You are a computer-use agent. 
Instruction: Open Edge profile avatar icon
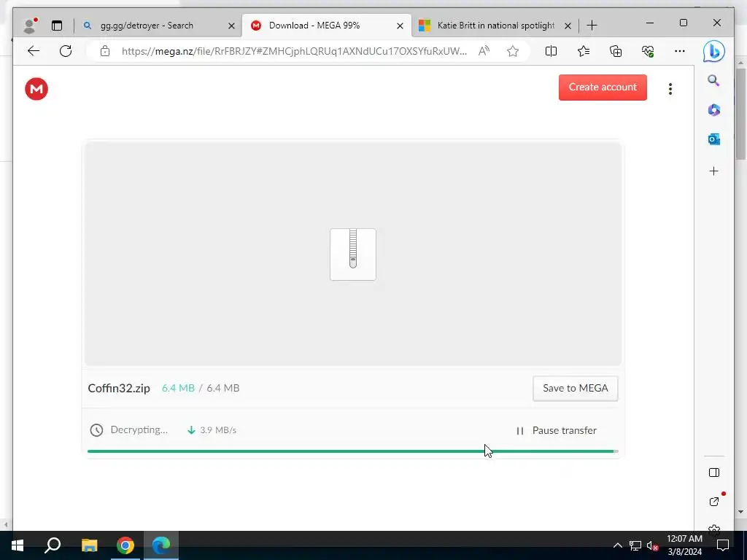tap(30, 26)
